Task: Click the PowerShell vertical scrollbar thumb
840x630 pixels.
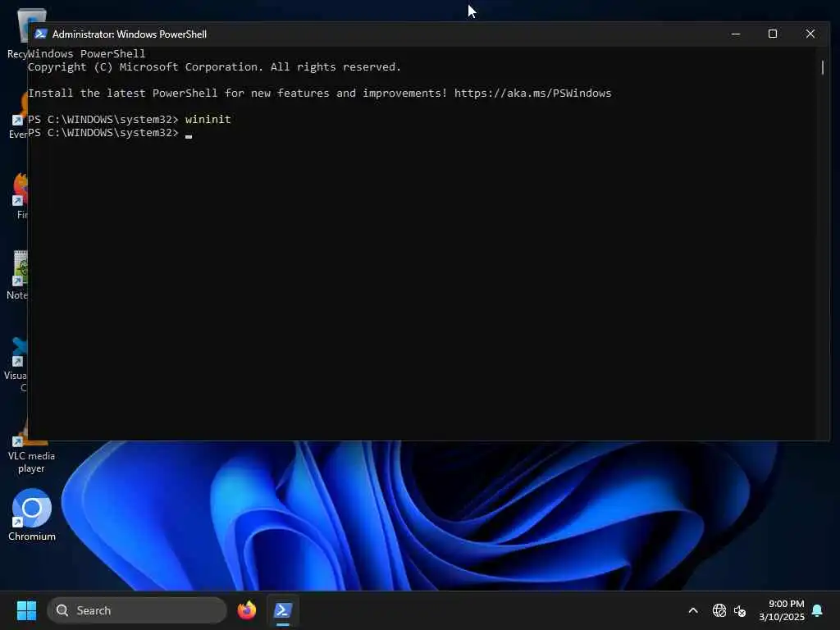Action: coord(822,67)
